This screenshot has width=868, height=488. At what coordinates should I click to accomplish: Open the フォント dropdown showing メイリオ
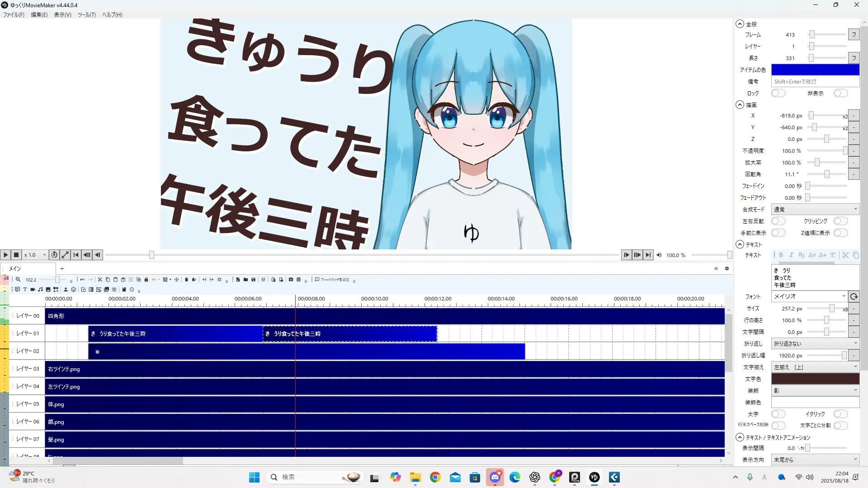(808, 296)
